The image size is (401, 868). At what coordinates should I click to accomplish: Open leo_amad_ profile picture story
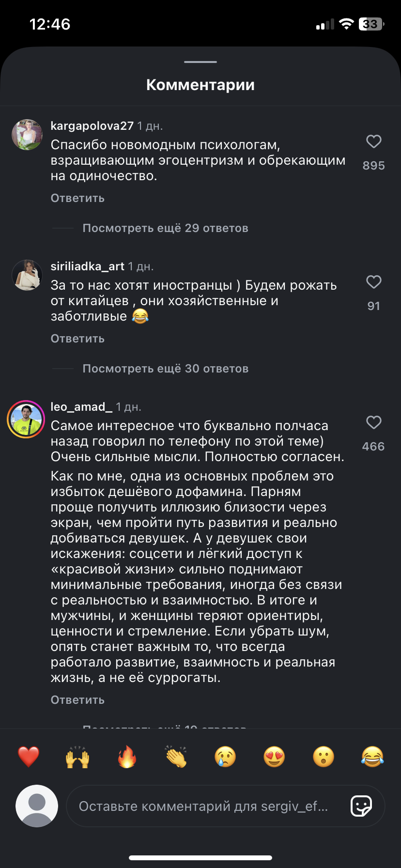click(x=26, y=419)
